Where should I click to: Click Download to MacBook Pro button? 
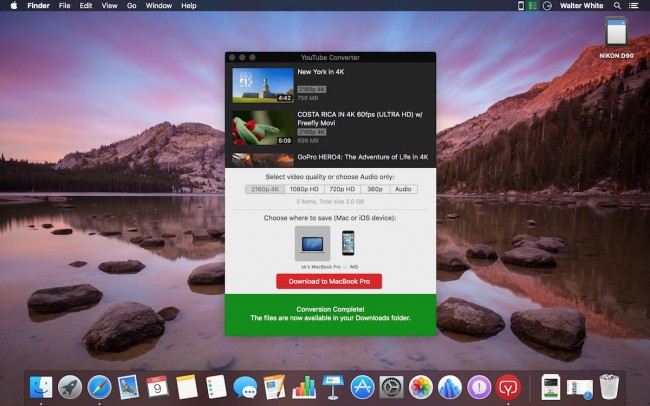click(x=329, y=281)
